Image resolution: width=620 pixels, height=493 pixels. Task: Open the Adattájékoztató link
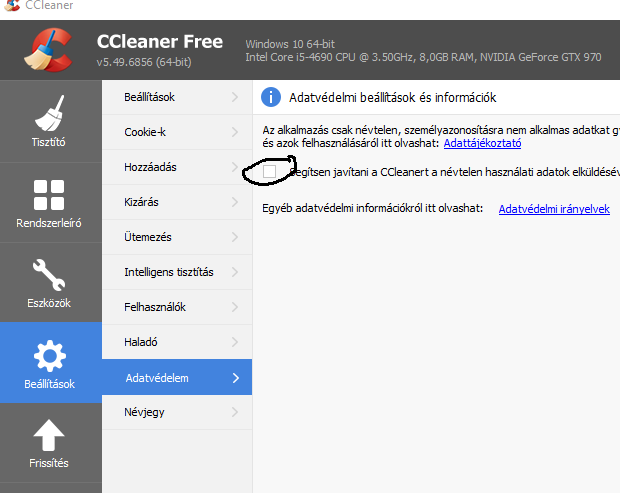point(482,143)
